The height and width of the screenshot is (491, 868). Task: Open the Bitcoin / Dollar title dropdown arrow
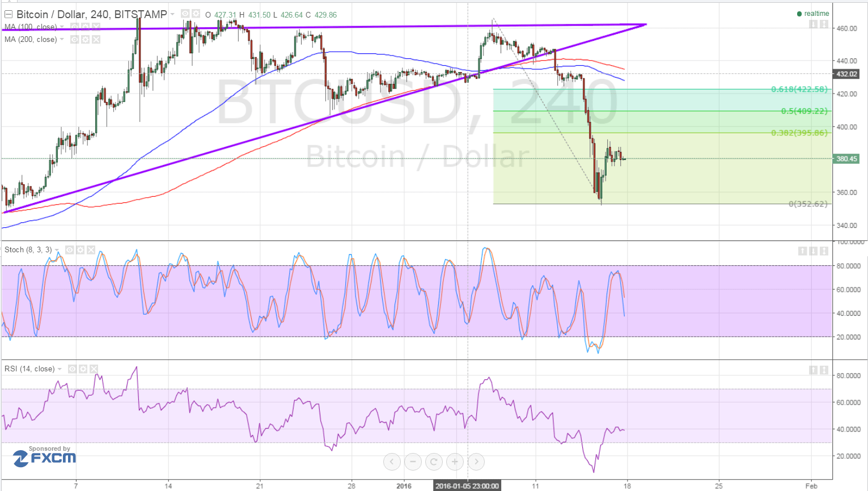click(172, 15)
